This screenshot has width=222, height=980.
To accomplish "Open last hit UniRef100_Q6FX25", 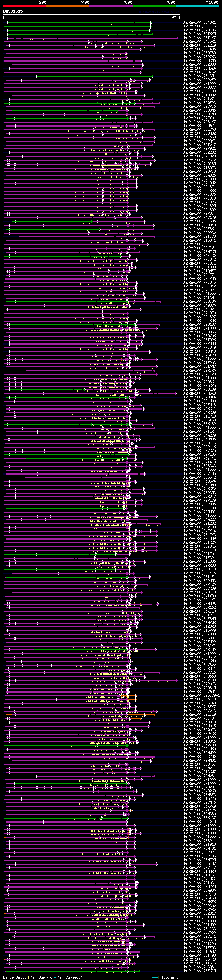I will [x=199, y=971].
